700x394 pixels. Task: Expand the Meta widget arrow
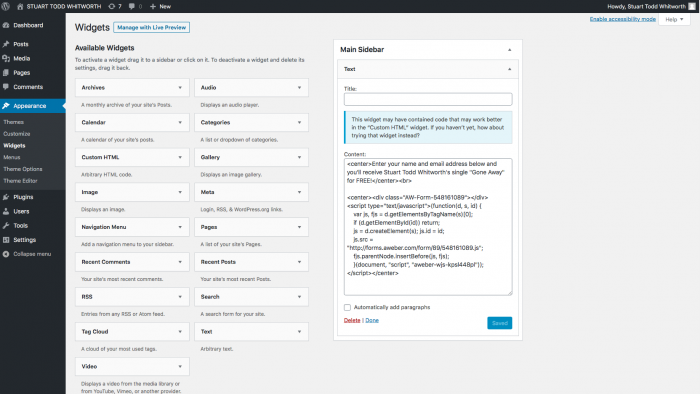point(300,192)
